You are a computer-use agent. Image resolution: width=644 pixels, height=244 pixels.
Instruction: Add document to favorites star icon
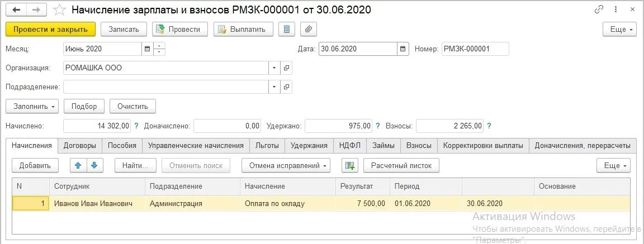click(59, 10)
